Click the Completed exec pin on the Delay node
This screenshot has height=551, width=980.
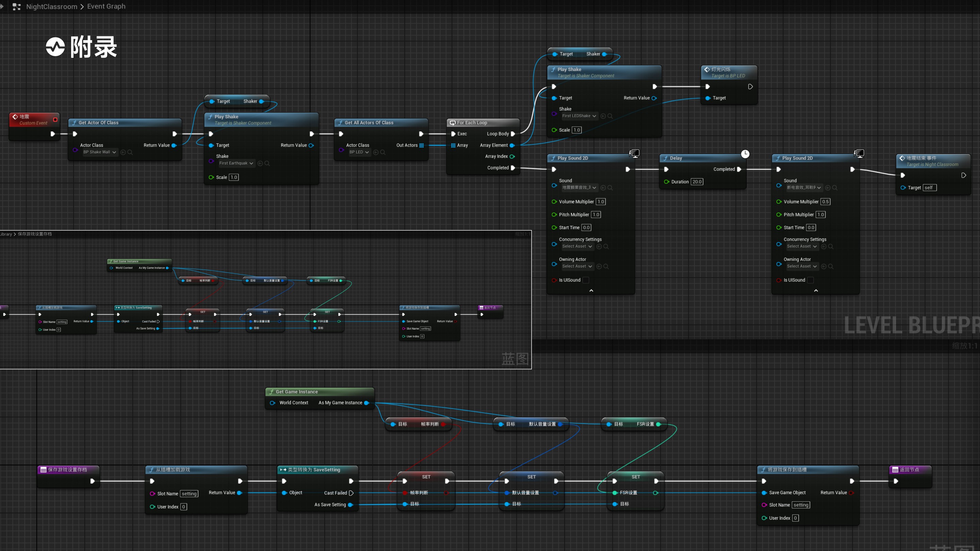point(739,169)
